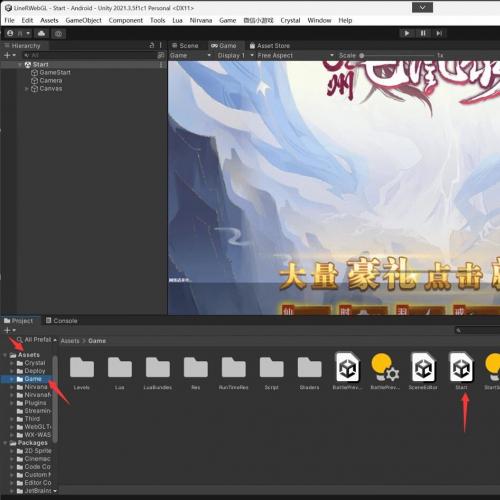This screenshot has height=500, width=500.
Task: Collapse the Start scene in Hierarchy
Action: pyautogui.click(x=20, y=65)
